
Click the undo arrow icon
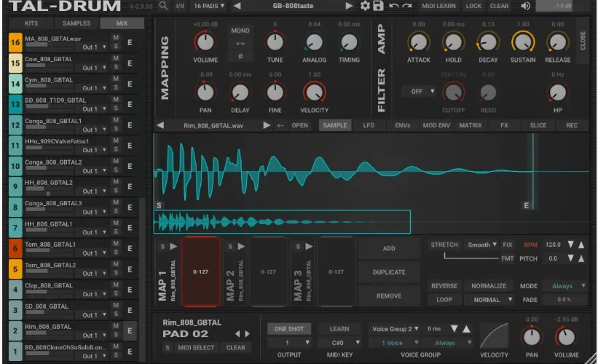tap(393, 6)
